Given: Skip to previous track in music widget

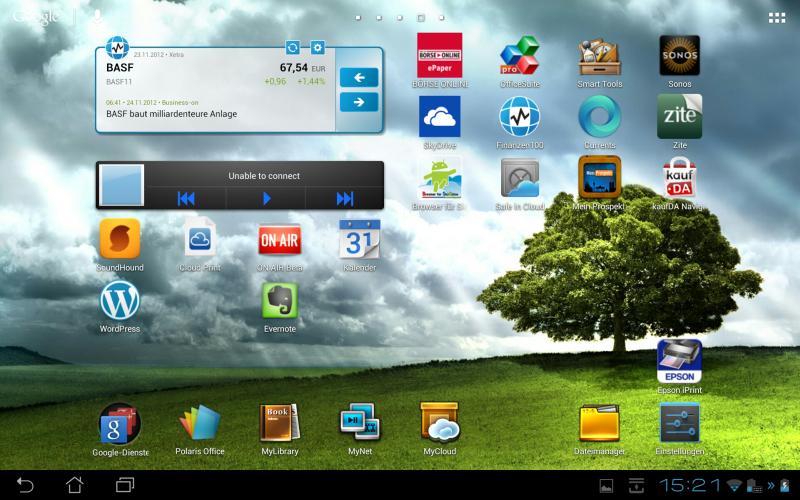Looking at the screenshot, I should (x=186, y=198).
